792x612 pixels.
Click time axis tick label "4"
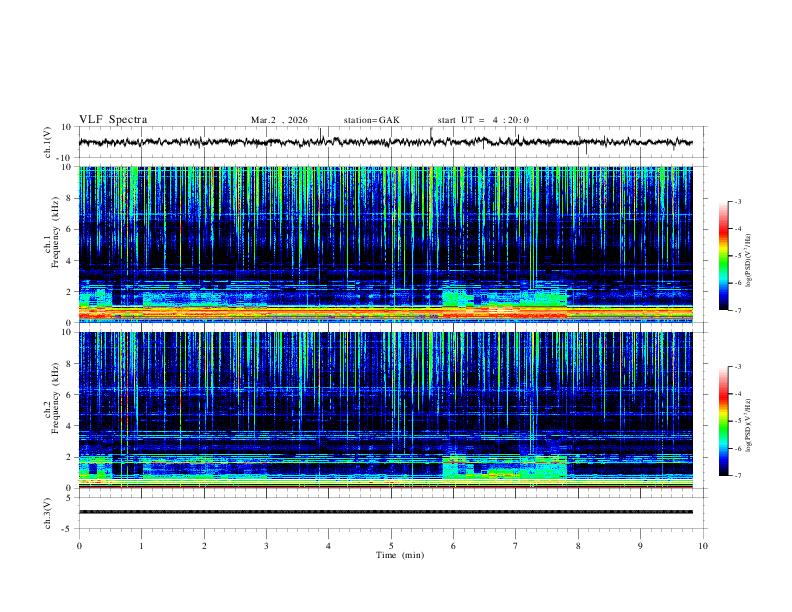[x=329, y=546]
